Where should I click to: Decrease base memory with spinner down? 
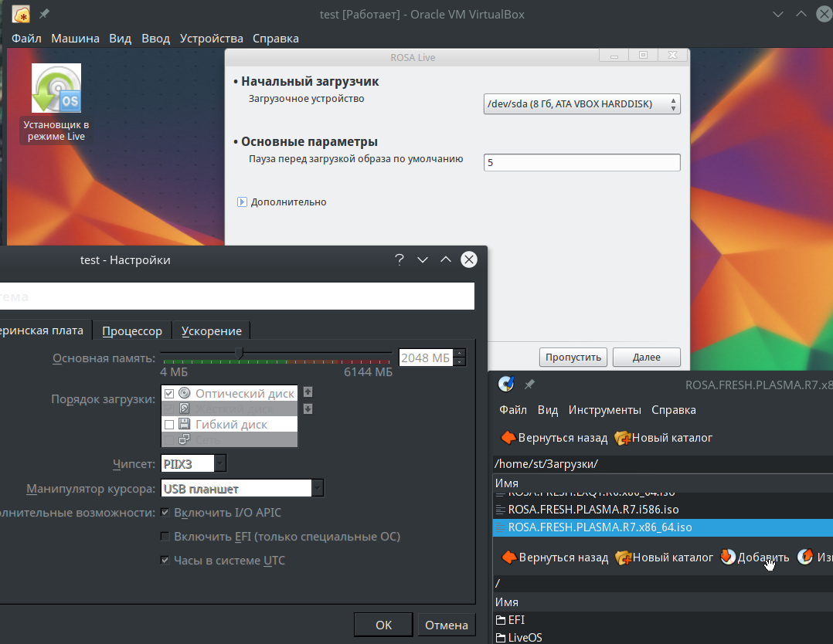[x=460, y=362]
